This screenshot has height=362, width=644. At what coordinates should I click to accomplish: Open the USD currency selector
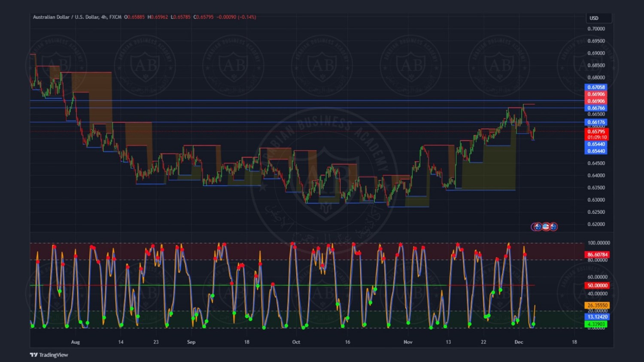[599, 18]
